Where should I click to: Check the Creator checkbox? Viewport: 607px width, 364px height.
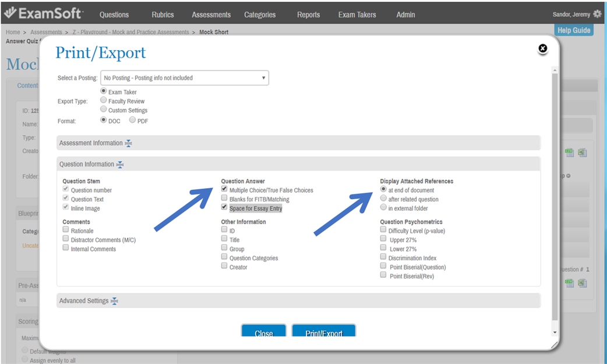pos(224,266)
